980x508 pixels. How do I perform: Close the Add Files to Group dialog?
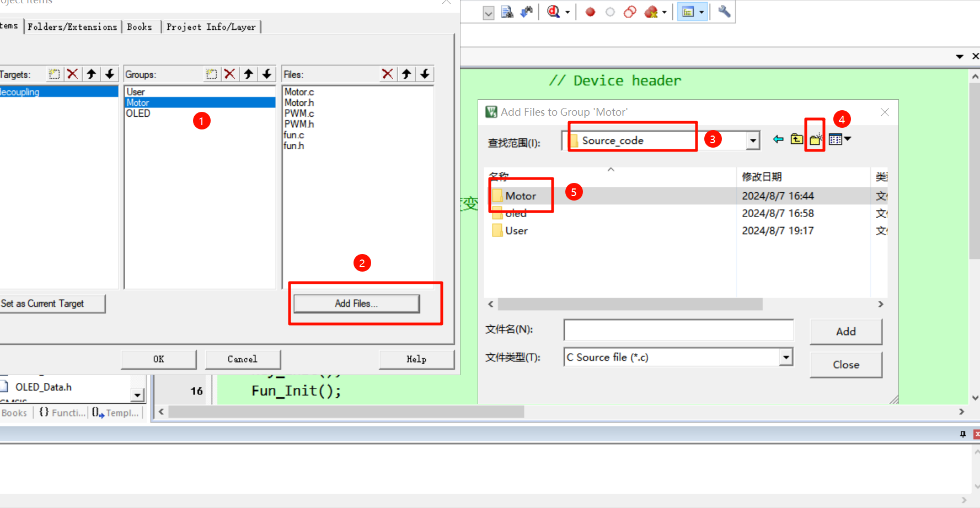pyautogui.click(x=885, y=112)
